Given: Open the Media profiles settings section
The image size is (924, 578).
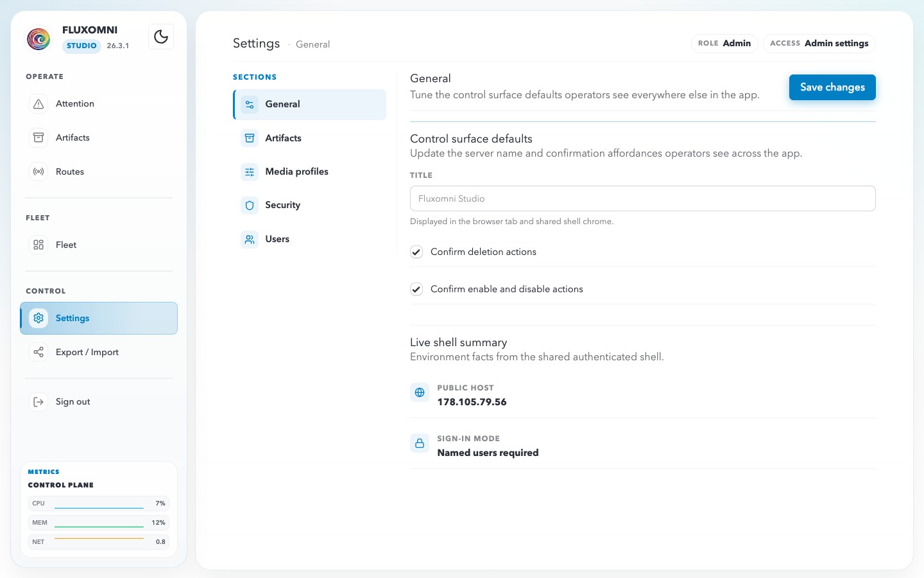Looking at the screenshot, I should click(x=310, y=172).
